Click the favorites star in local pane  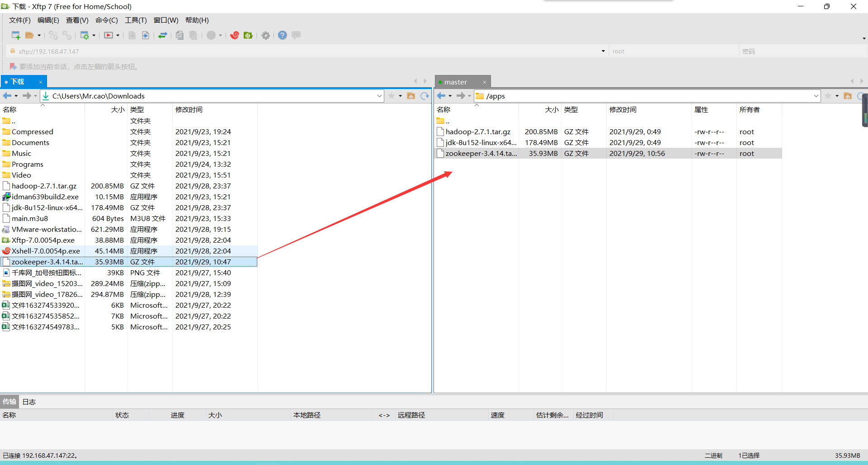pyautogui.click(x=392, y=96)
